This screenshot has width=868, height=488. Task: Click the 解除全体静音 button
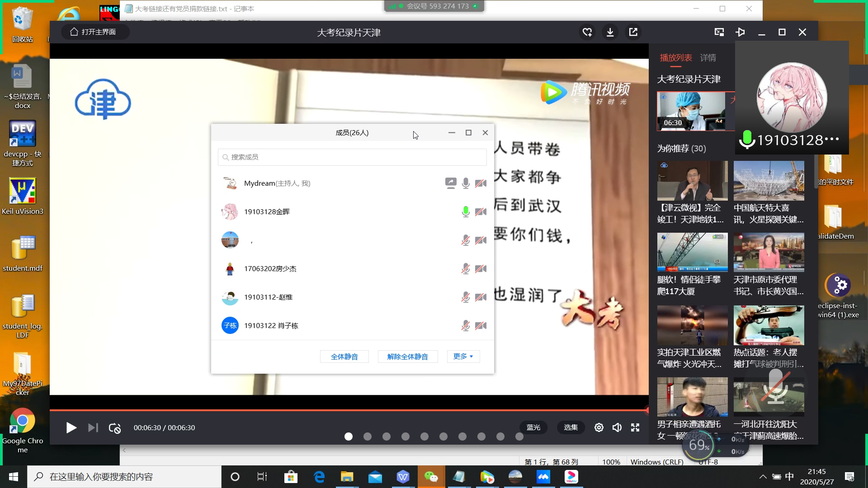pos(407,356)
